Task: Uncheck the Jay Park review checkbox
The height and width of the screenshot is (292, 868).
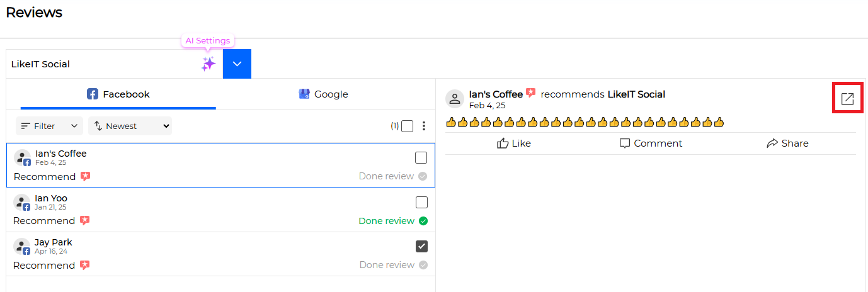Action: point(421,246)
